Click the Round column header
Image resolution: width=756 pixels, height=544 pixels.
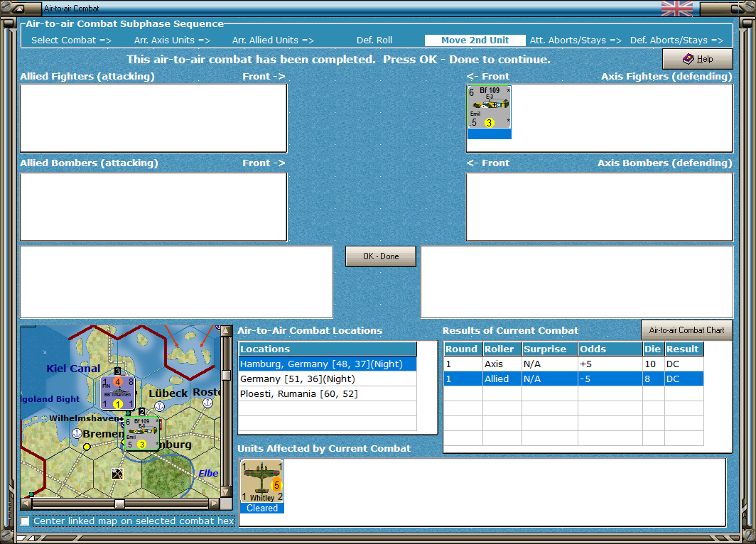463,349
